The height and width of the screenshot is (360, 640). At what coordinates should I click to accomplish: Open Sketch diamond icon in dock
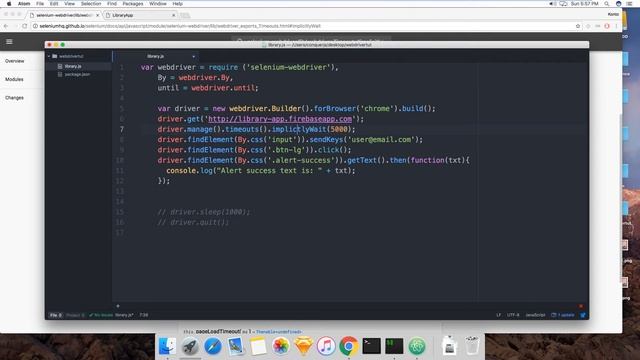click(303, 346)
